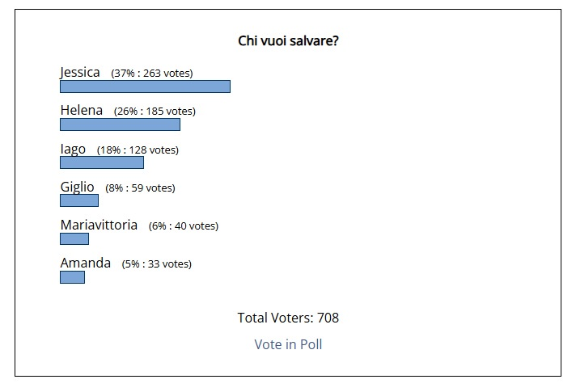Click the Helena option label
576x392 pixels.
(x=82, y=111)
